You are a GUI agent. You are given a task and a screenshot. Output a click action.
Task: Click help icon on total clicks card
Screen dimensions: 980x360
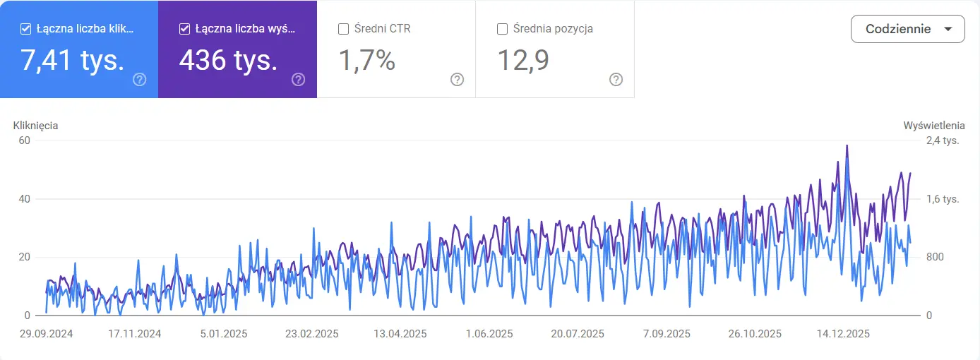click(x=140, y=79)
